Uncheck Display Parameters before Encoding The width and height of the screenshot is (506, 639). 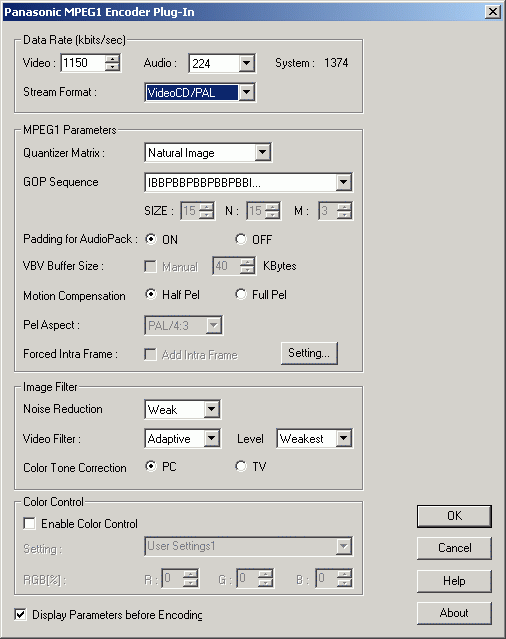[20, 615]
